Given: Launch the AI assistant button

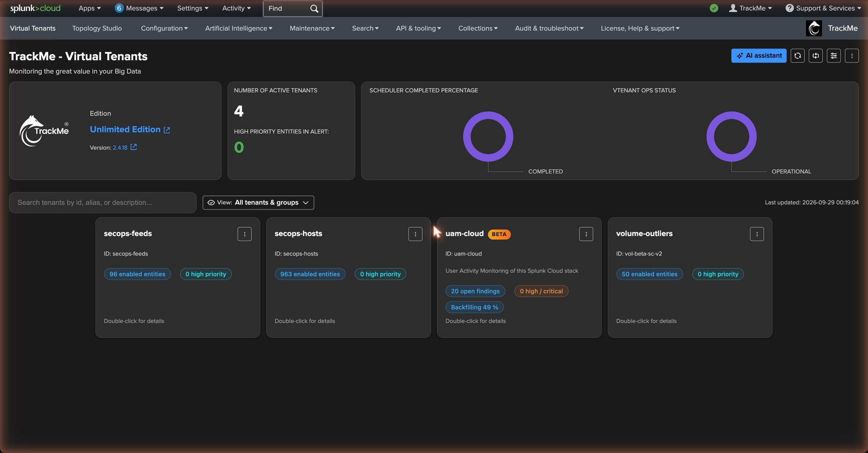Looking at the screenshot, I should [759, 56].
